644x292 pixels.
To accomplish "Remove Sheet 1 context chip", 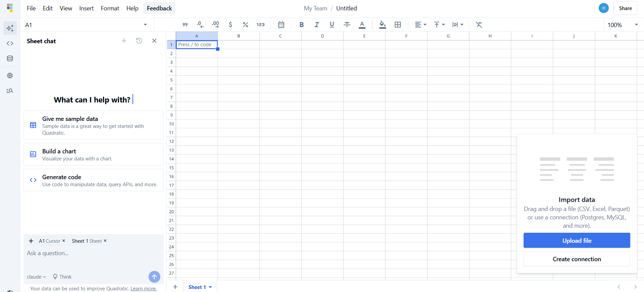I will [105, 241].
